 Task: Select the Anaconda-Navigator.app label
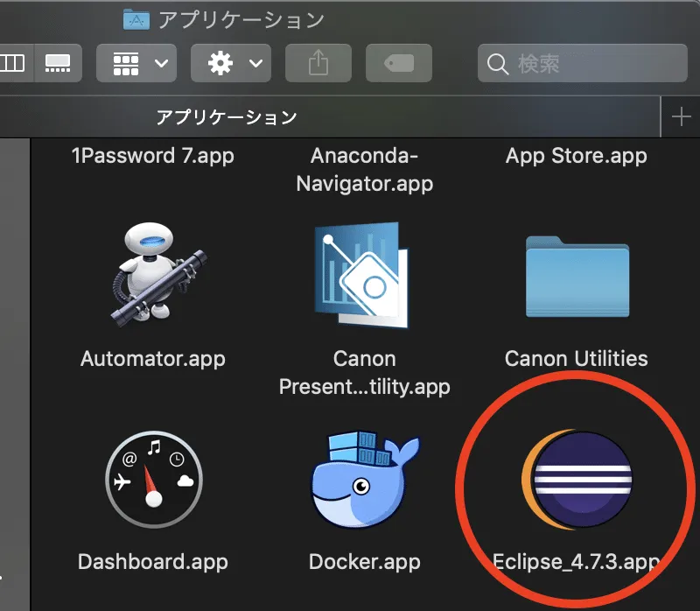365,170
